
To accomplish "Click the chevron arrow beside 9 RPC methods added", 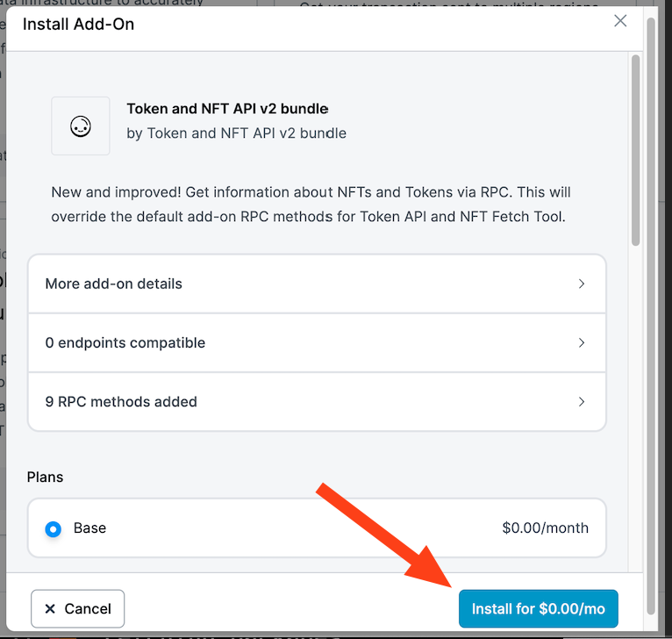I will [581, 402].
